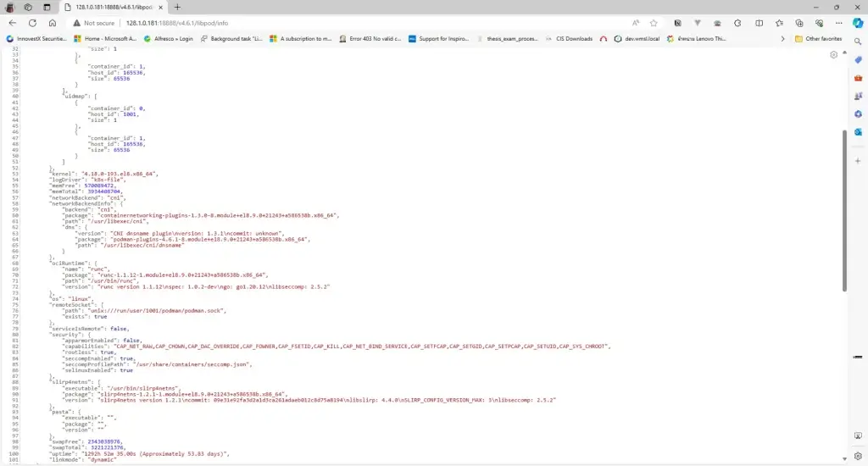868x466 pixels.
Task: Click the /usr/share/containers/seccomp.json path
Action: (x=192, y=364)
